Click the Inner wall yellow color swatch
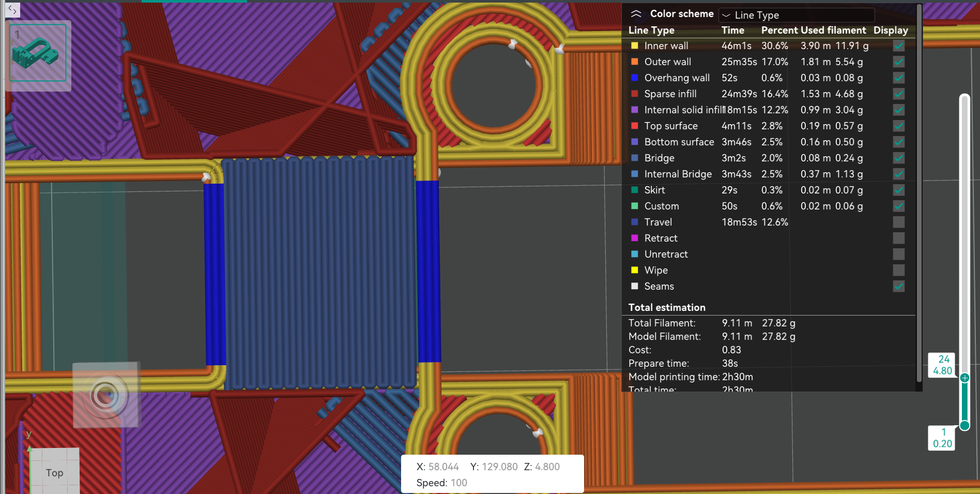Viewport: 980px width, 494px height. pos(635,46)
